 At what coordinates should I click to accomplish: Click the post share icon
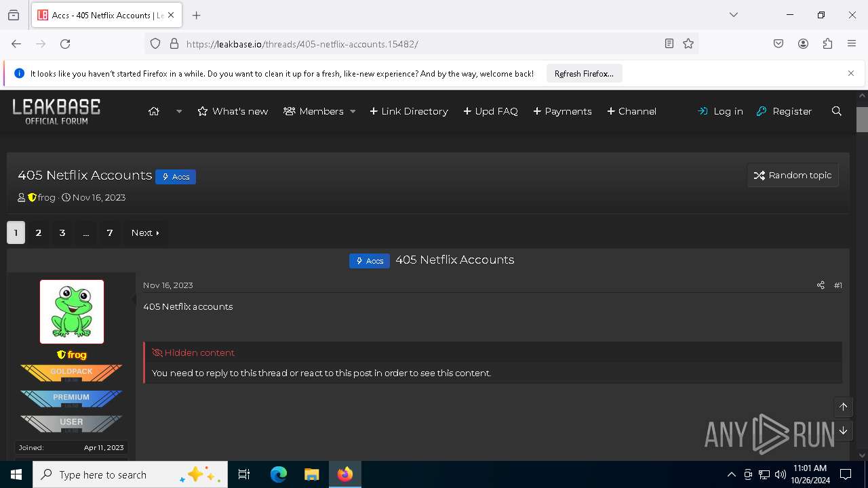pyautogui.click(x=821, y=285)
